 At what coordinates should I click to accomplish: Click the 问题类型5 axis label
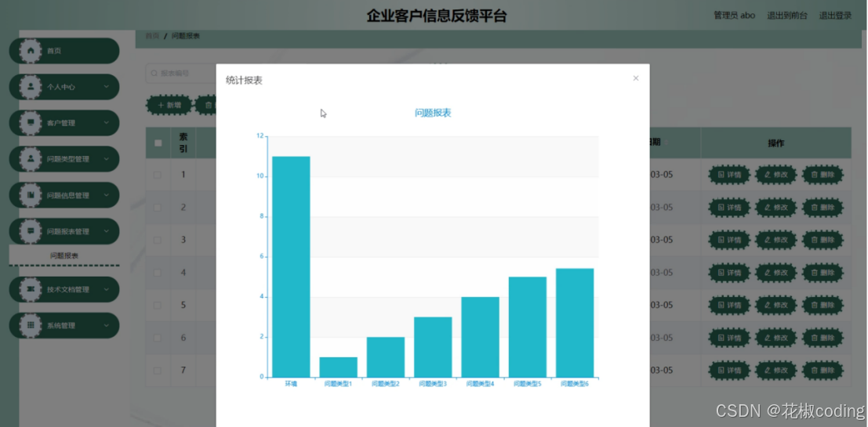pyautogui.click(x=528, y=384)
